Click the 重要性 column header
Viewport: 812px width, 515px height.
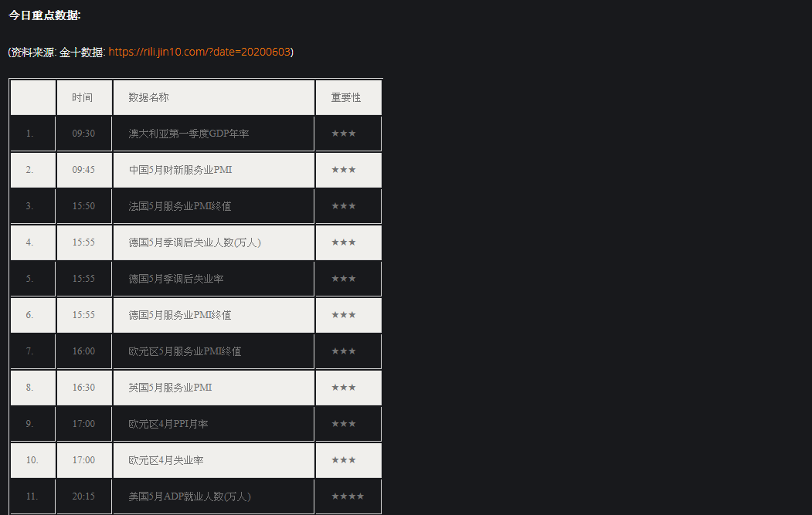(x=346, y=97)
